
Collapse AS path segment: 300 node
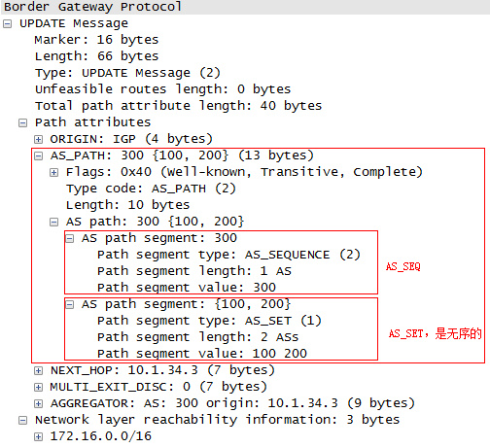[x=70, y=239]
